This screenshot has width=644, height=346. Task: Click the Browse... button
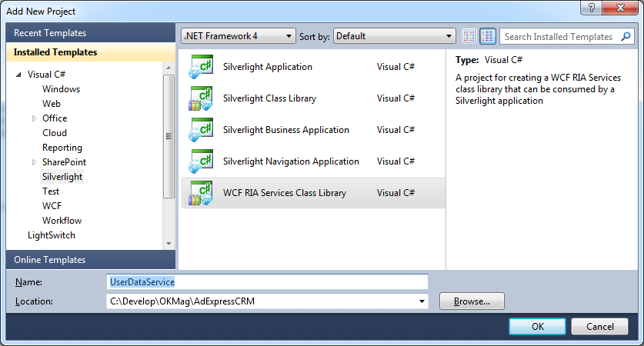tap(472, 301)
